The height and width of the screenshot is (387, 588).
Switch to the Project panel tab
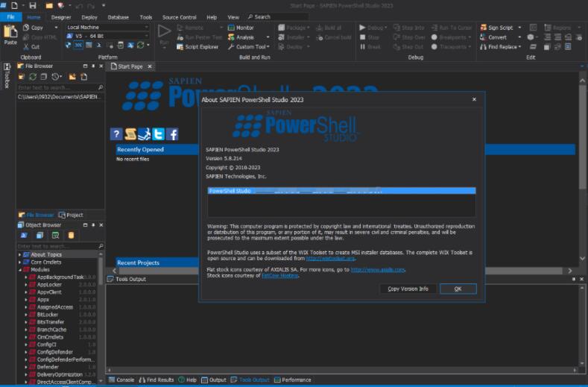click(x=71, y=215)
